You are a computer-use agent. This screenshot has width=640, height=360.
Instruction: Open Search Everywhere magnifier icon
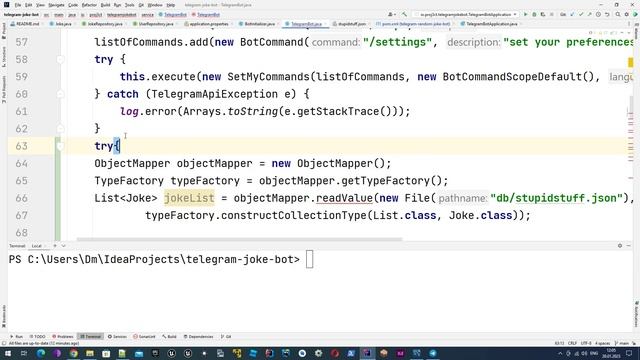pos(618,14)
